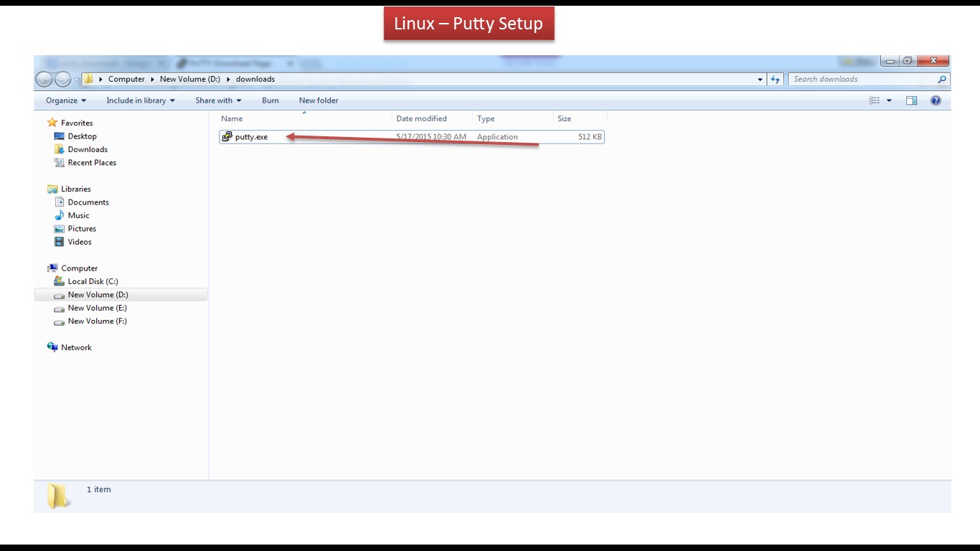Click the Desktop icon in Favorites
The height and width of the screenshot is (551, 980).
click(60, 136)
